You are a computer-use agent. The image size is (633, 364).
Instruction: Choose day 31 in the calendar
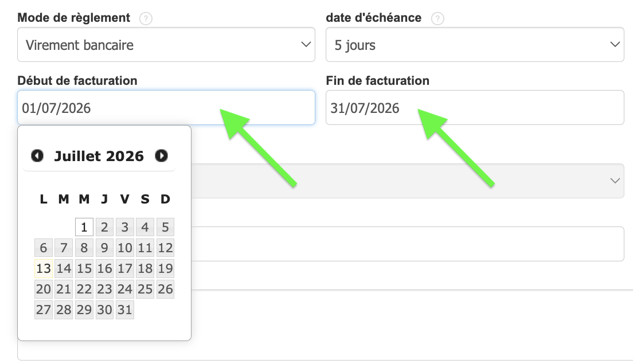click(x=125, y=310)
